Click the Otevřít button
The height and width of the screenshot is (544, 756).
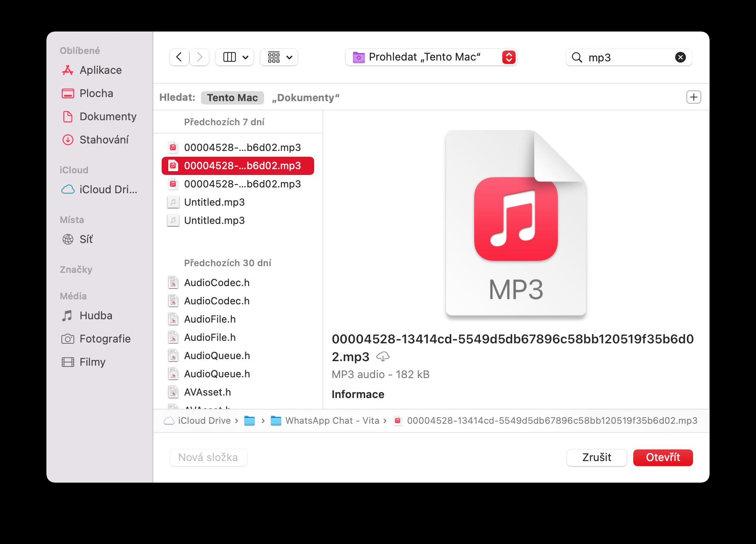[663, 457]
